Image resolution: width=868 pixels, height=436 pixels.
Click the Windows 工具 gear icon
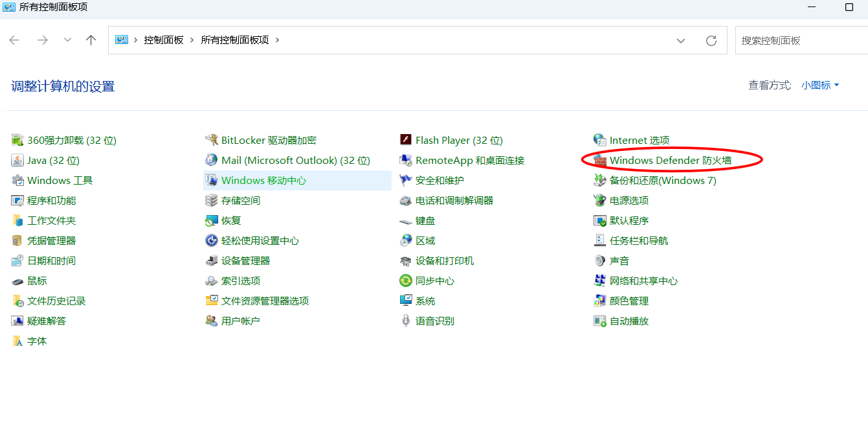point(17,180)
